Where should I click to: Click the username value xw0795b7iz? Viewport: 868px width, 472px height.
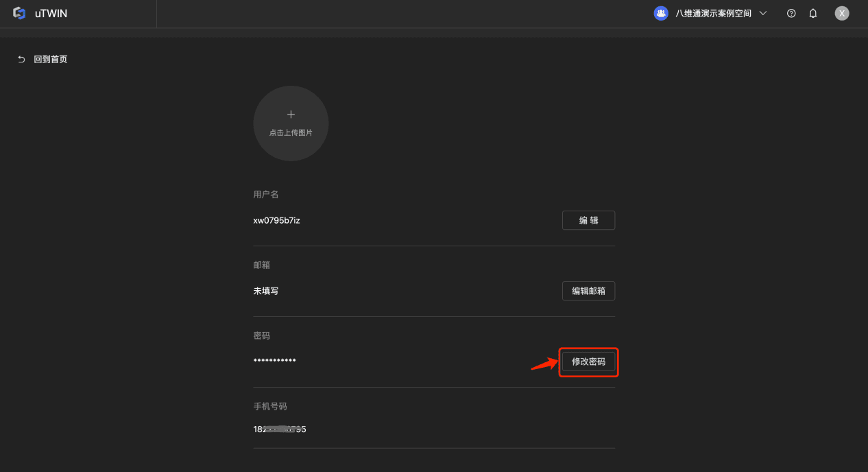(x=276, y=220)
